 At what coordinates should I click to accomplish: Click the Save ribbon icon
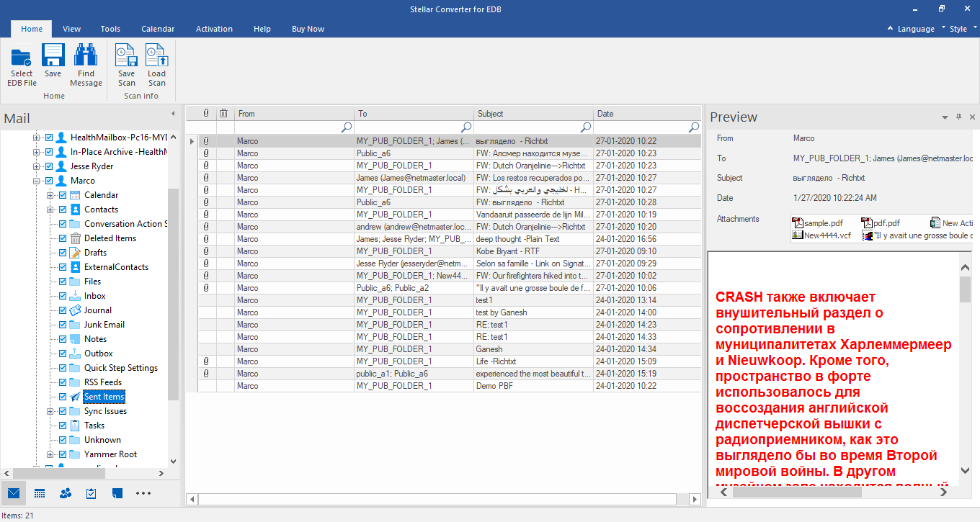pos(53,56)
